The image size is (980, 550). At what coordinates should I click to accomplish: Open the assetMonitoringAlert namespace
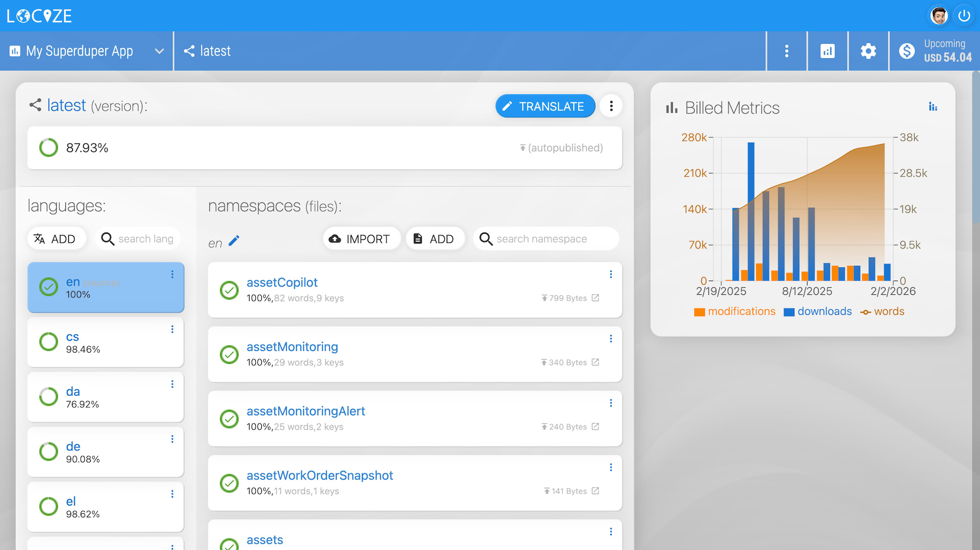pyautogui.click(x=305, y=411)
